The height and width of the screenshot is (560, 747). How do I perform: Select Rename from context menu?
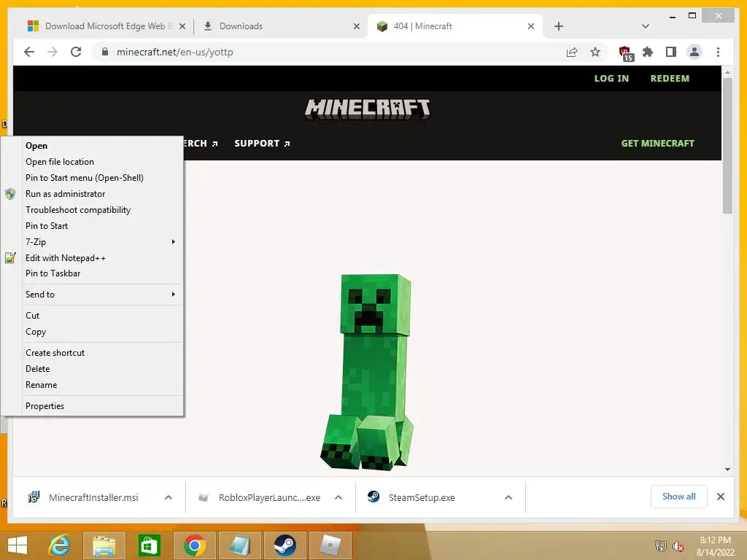pos(102,385)
